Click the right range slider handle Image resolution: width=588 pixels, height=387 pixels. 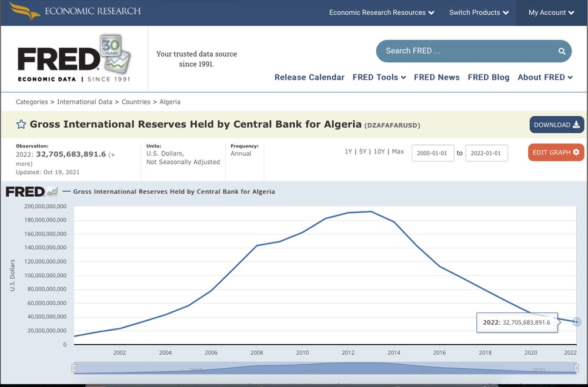[577, 368]
